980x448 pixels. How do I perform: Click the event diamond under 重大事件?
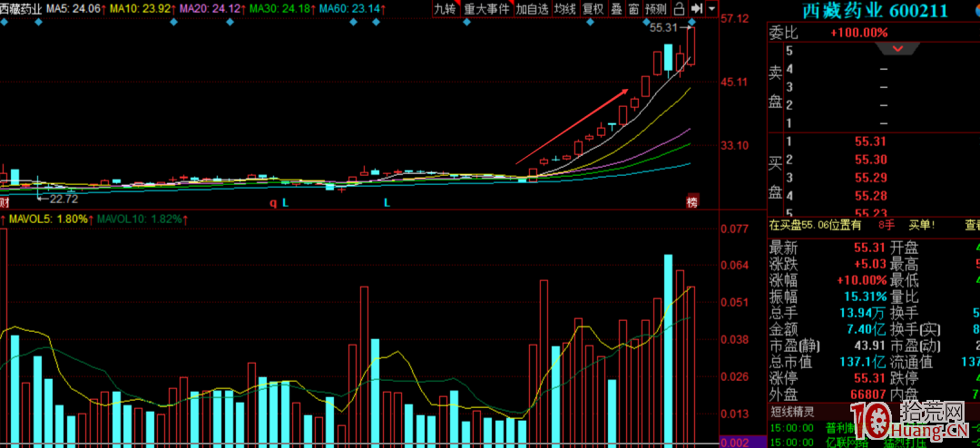tap(466, 23)
